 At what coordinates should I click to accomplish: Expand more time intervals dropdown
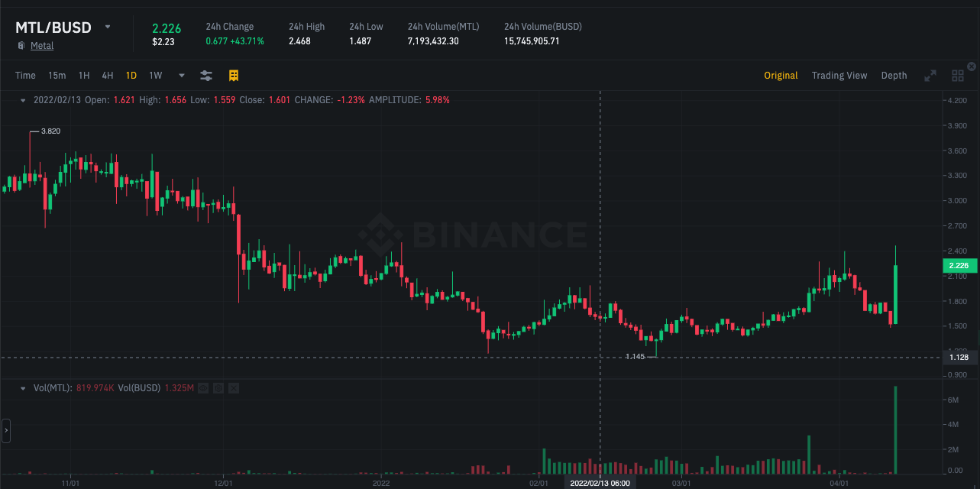coord(182,76)
